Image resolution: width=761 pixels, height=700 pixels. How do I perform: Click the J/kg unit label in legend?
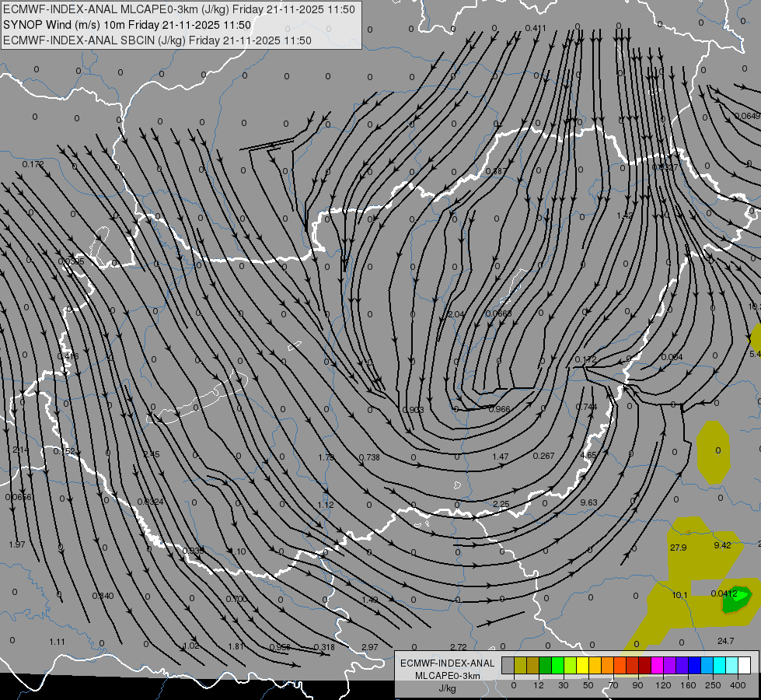pos(448,688)
